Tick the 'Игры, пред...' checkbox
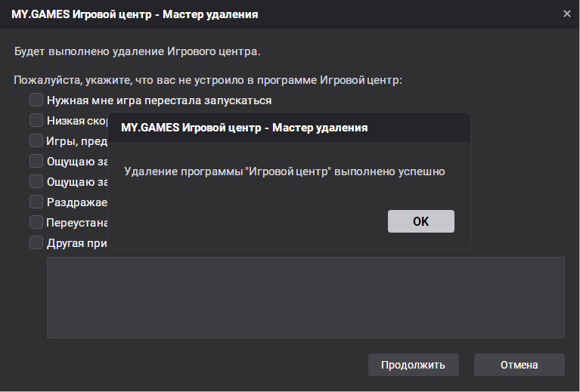Viewport: 580px width, 392px height. pos(36,140)
